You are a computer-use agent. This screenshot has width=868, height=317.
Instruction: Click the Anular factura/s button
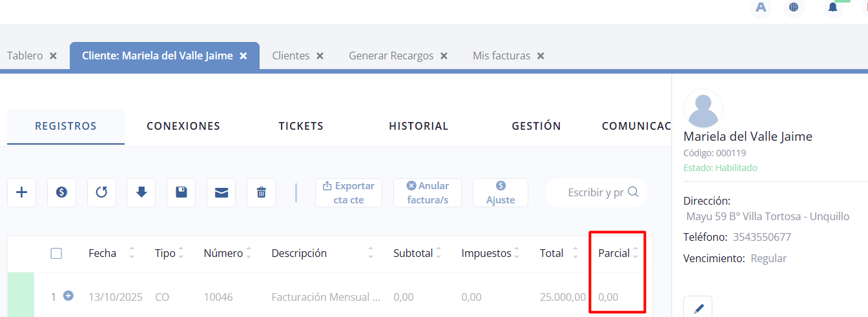tap(428, 192)
